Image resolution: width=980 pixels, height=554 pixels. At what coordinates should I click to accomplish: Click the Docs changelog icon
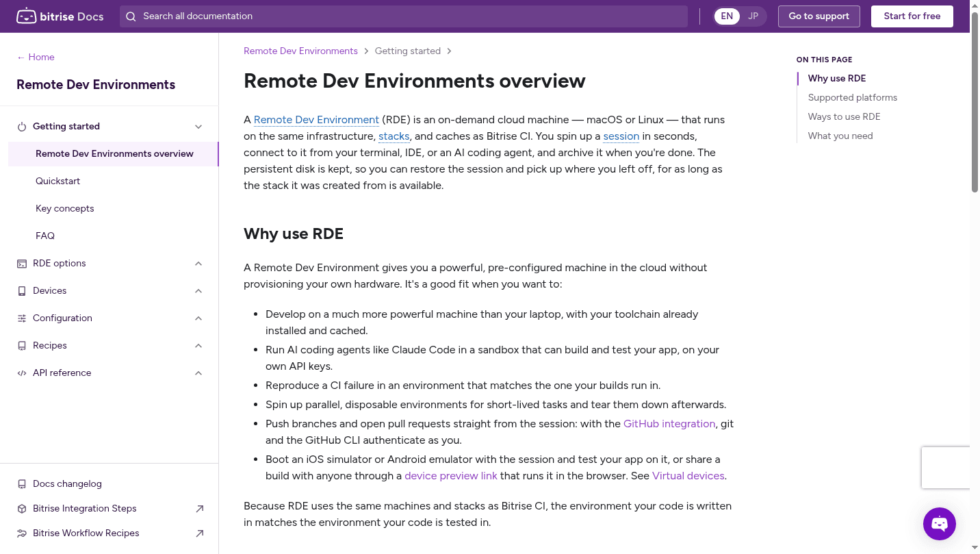click(22, 484)
